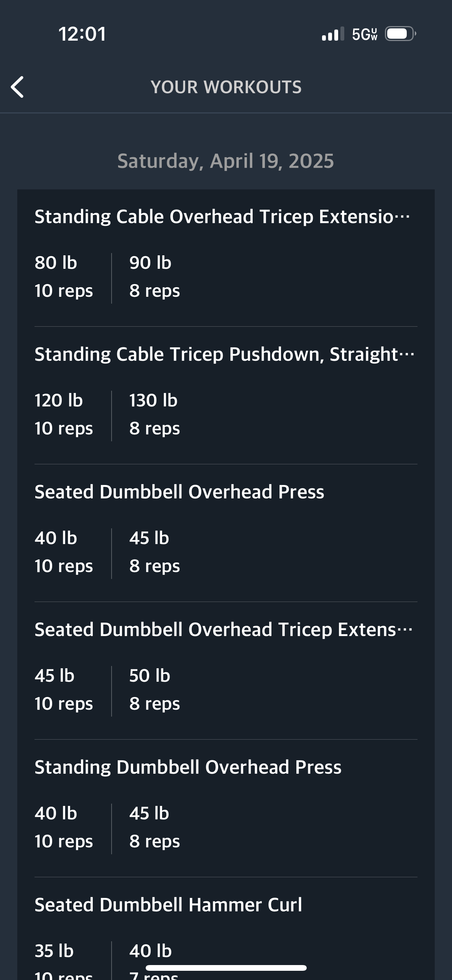Open Seated Dumbbell Hammer Curl exercise
This screenshot has height=980, width=452.
click(x=168, y=905)
